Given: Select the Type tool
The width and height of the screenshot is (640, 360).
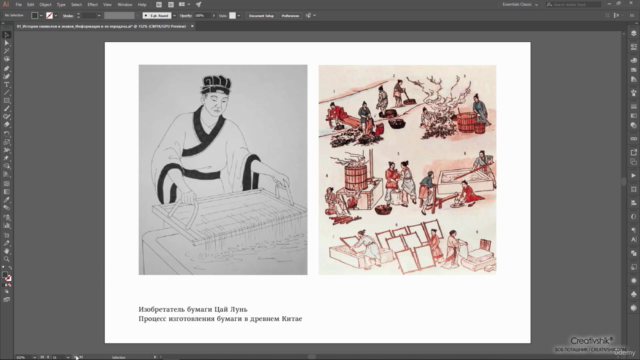Looking at the screenshot, I should click(7, 84).
